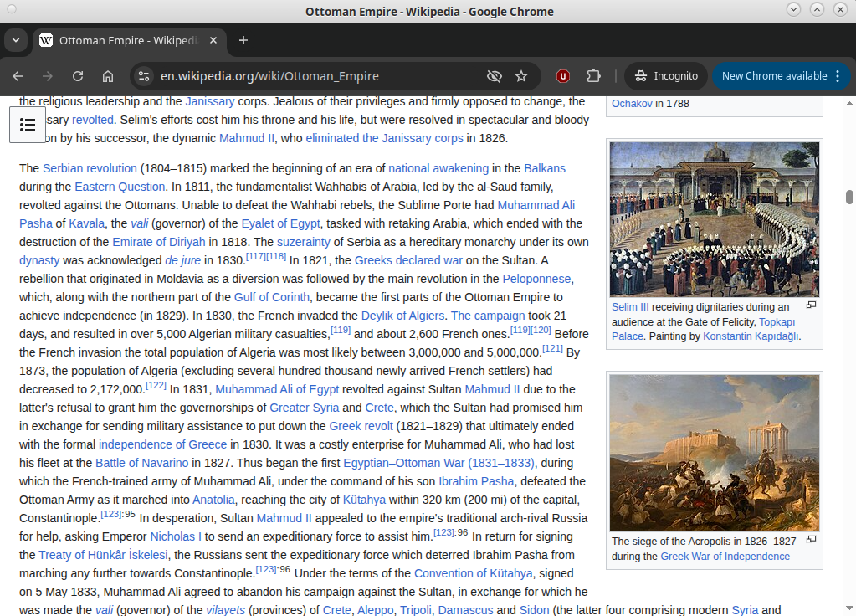Image resolution: width=856 pixels, height=616 pixels.
Task: Jump to citation [122]
Action: click(x=156, y=385)
